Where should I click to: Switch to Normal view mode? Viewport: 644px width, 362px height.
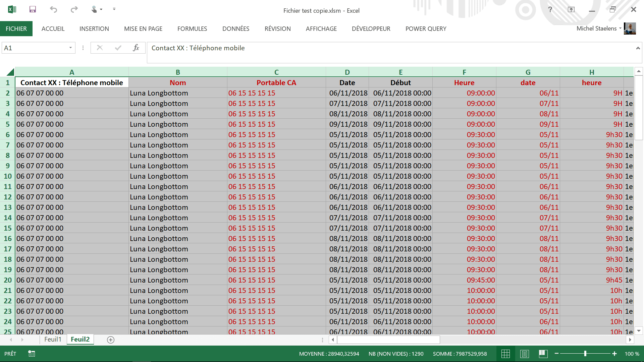(505, 354)
